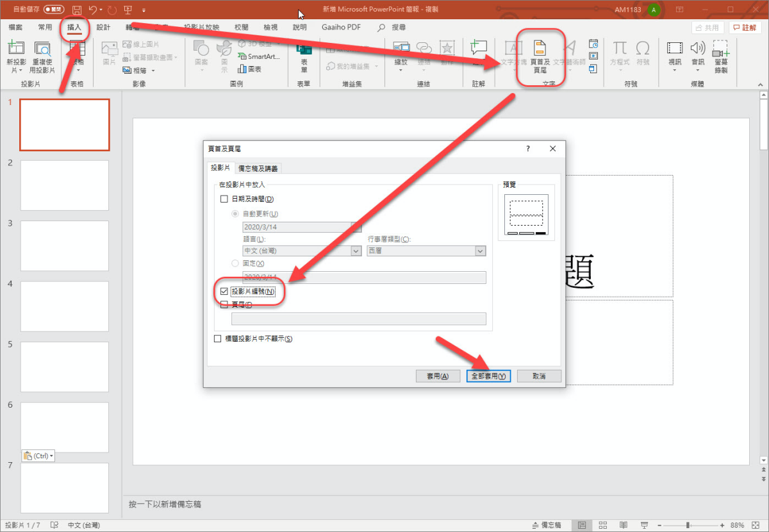Uncheck the 投影片編號 checkbox
This screenshot has width=769, height=532.
(224, 292)
